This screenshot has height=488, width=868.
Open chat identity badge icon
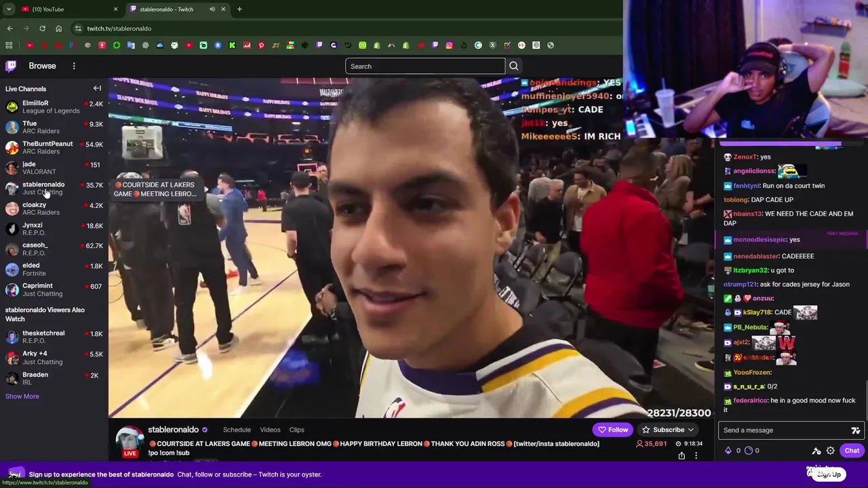tap(816, 451)
